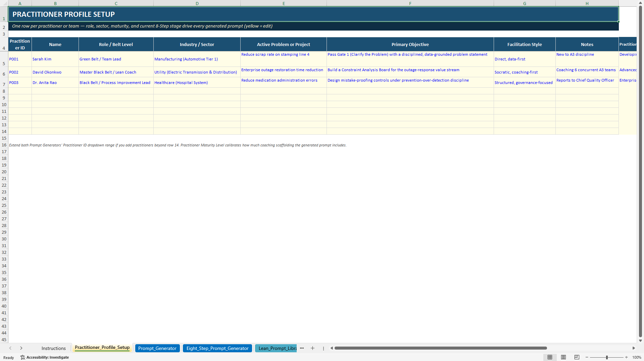644x361 pixels.
Task: Select Black Belt / Process Improvement Lead cell
Action: pyautogui.click(x=116, y=83)
